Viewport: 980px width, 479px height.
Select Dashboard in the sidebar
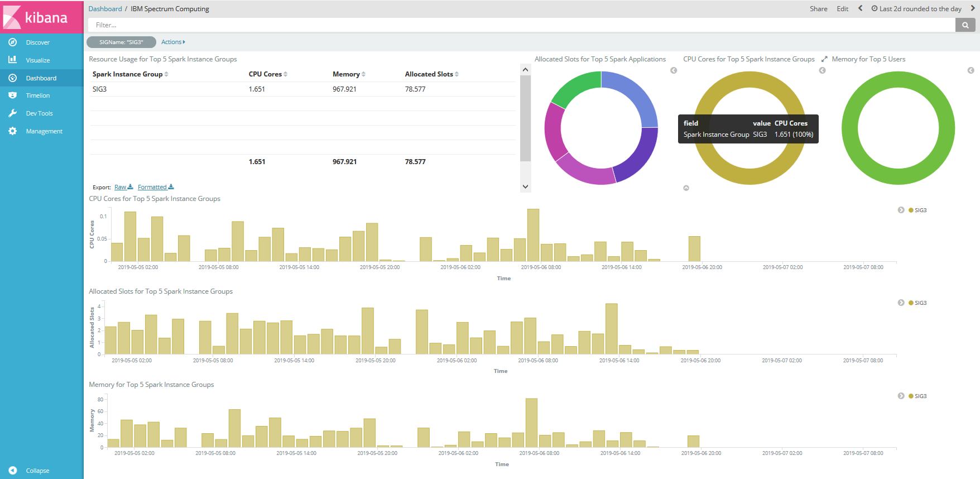coord(41,78)
